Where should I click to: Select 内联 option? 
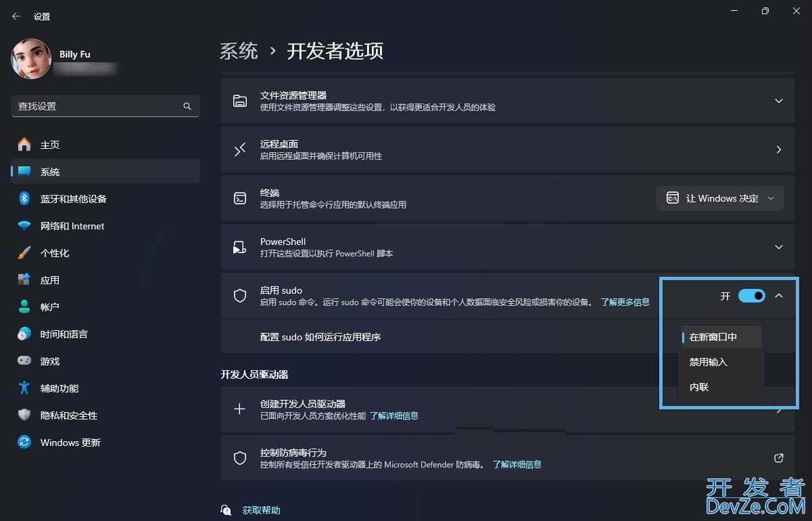point(721,387)
